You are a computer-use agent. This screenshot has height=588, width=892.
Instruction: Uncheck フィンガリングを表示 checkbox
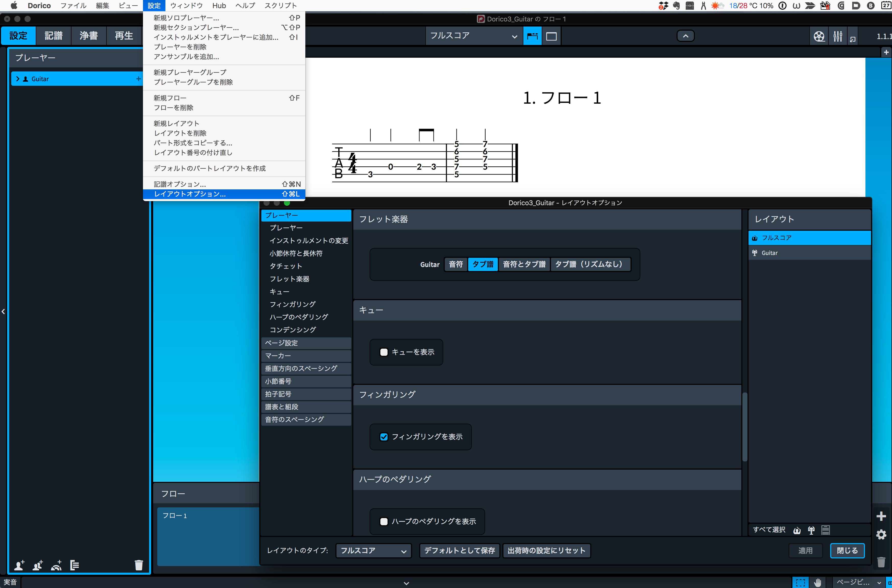tap(384, 436)
